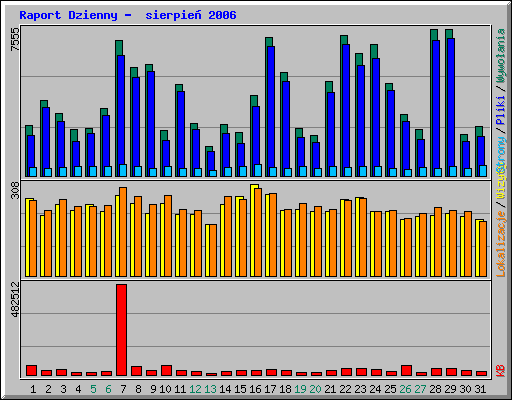Click the Wywołania legend text
Image resolution: width=512 pixels, height=400 pixels.
coord(501,55)
